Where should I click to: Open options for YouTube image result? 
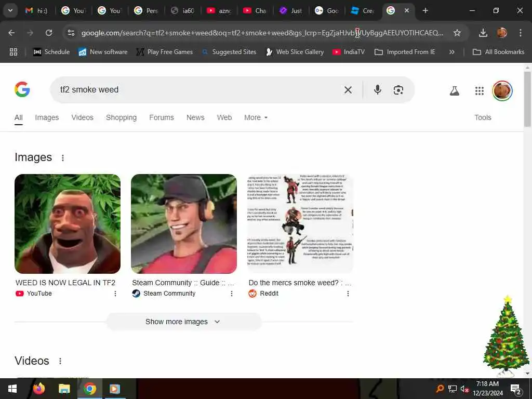click(115, 294)
